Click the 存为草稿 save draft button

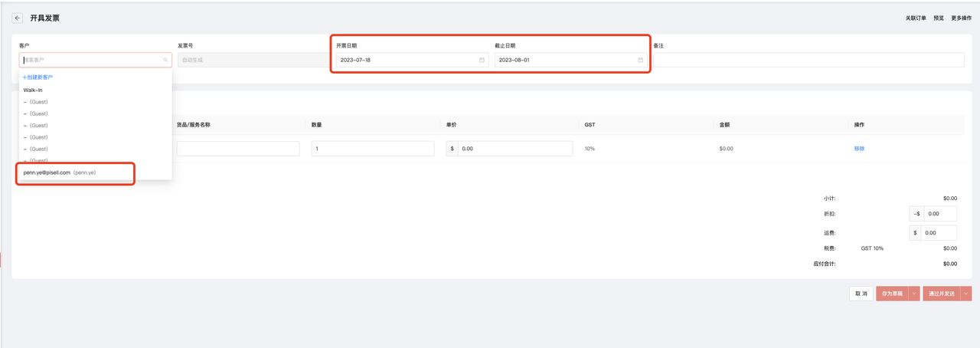pos(892,294)
